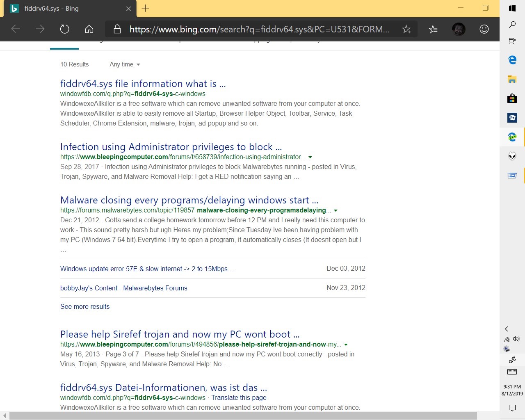
Task: Click the '10 Results' count text
Action: point(74,64)
